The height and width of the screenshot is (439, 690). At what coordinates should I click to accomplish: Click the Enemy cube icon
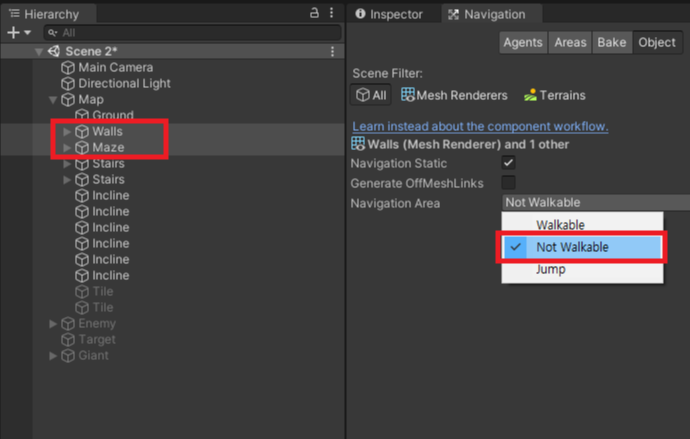point(68,324)
